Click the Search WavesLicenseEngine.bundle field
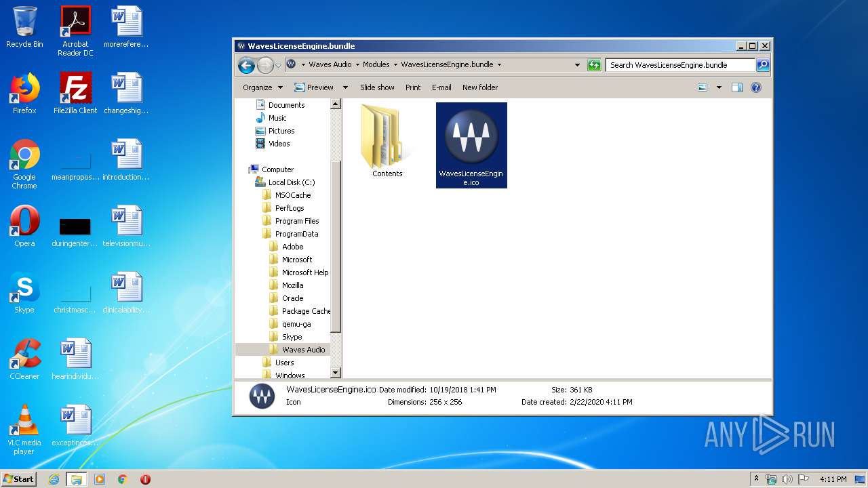 (679, 65)
